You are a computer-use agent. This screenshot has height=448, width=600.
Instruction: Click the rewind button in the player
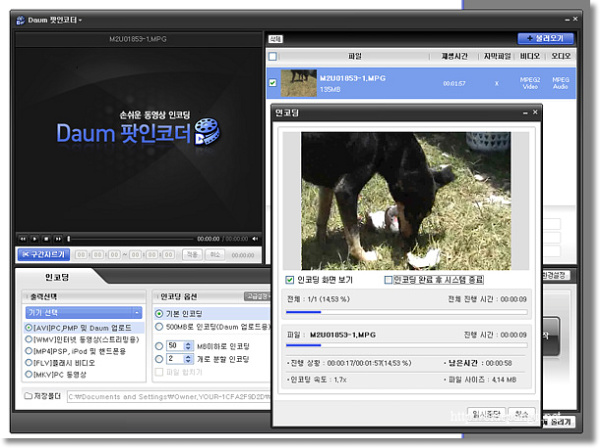(23, 239)
